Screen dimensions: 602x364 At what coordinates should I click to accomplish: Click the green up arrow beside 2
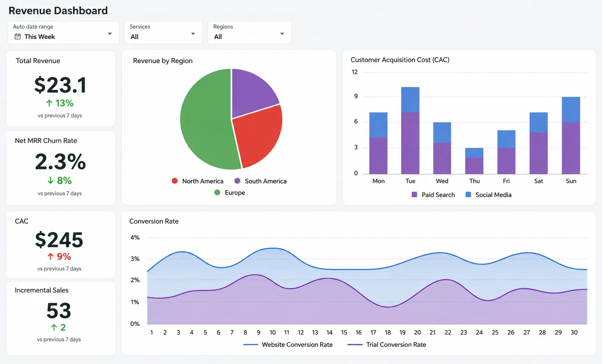coord(54,327)
